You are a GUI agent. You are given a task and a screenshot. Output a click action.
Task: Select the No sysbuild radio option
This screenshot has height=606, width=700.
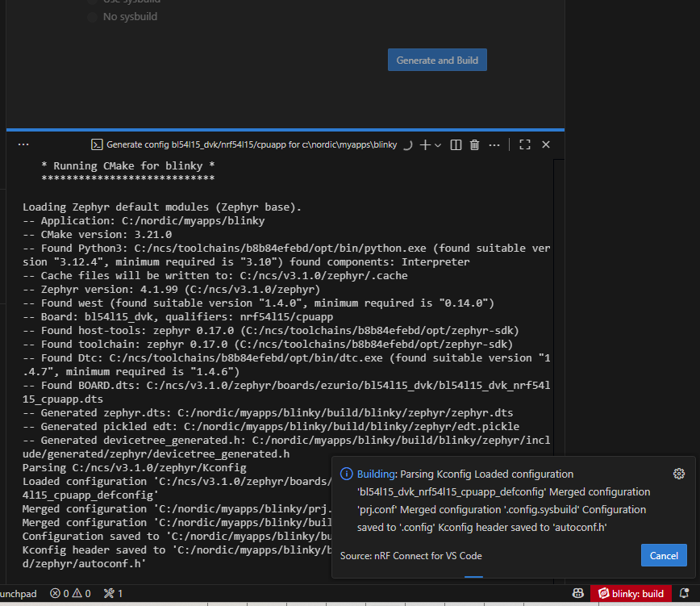(93, 17)
